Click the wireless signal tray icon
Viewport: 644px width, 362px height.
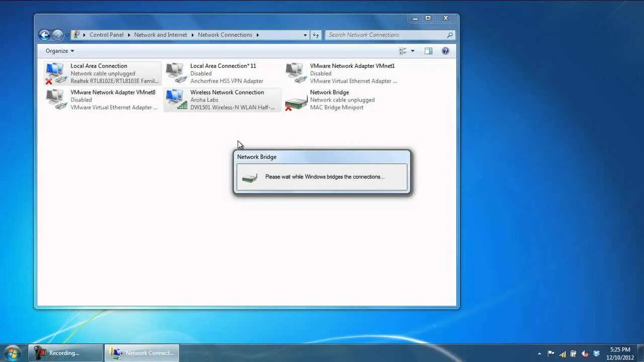tap(562, 352)
